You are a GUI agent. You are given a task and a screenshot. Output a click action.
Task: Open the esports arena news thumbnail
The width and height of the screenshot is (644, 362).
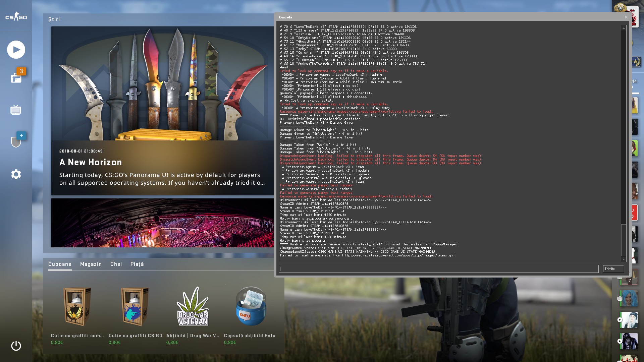[x=162, y=223]
